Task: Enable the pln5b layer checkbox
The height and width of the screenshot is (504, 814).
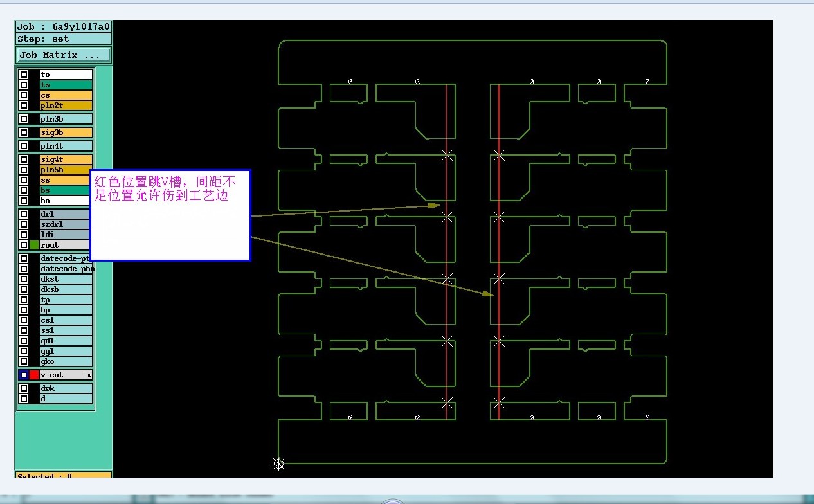Action: point(24,170)
